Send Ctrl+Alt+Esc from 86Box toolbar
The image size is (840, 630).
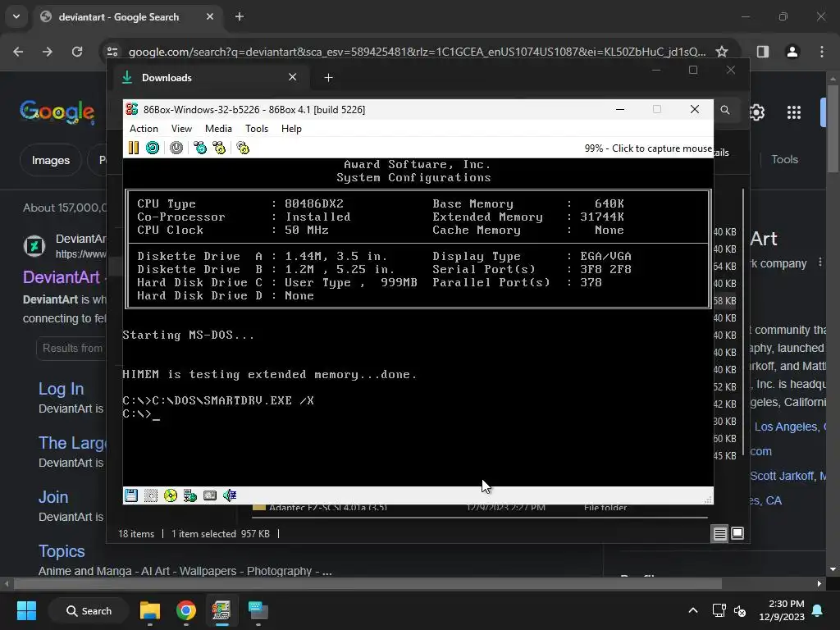219,148
